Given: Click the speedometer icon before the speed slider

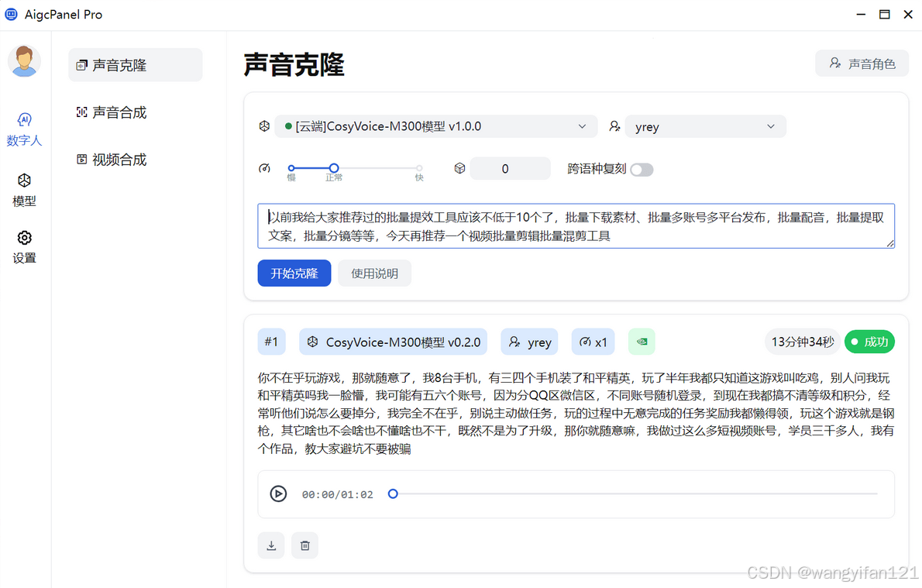Looking at the screenshot, I should click(265, 169).
